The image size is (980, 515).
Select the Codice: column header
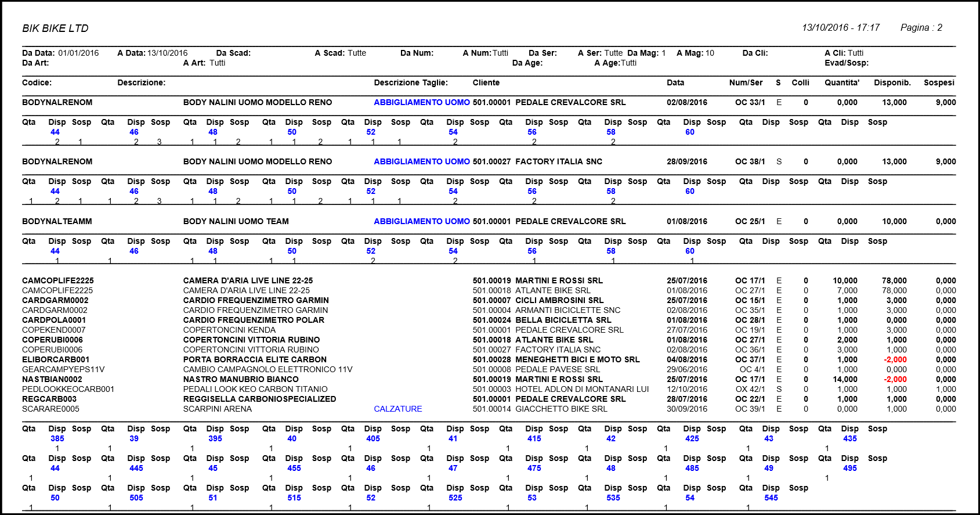pyautogui.click(x=37, y=83)
